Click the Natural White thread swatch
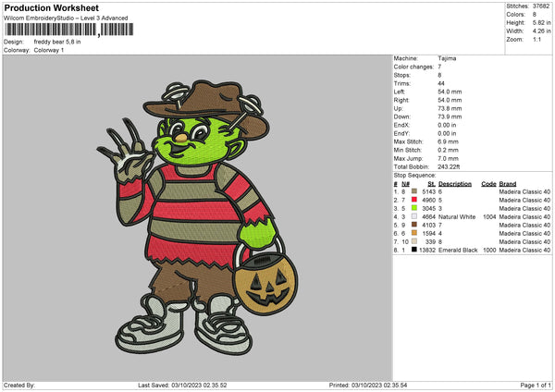555x392 pixels. pos(415,215)
